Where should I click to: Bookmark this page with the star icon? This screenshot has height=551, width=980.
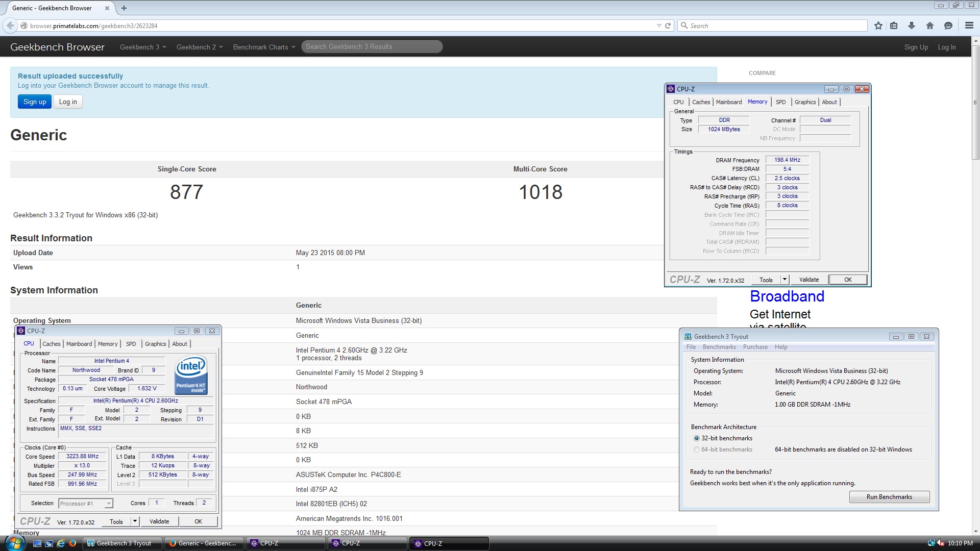coord(878,26)
